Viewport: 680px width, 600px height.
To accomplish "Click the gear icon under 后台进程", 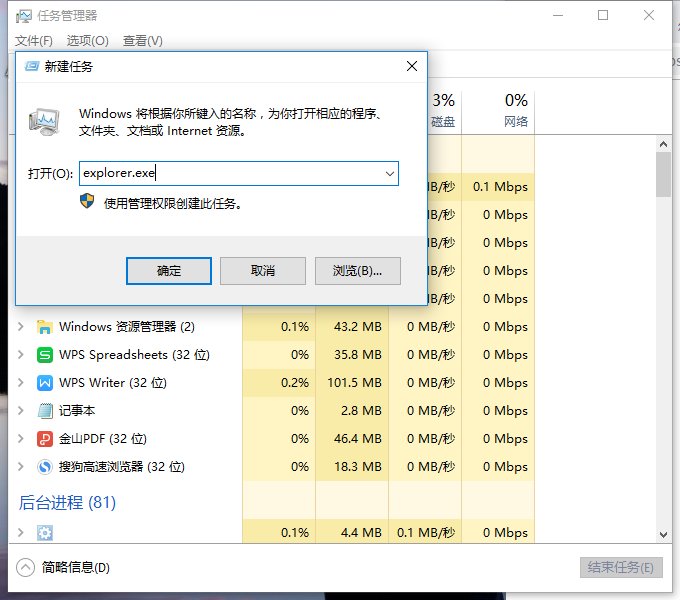I will (45, 533).
